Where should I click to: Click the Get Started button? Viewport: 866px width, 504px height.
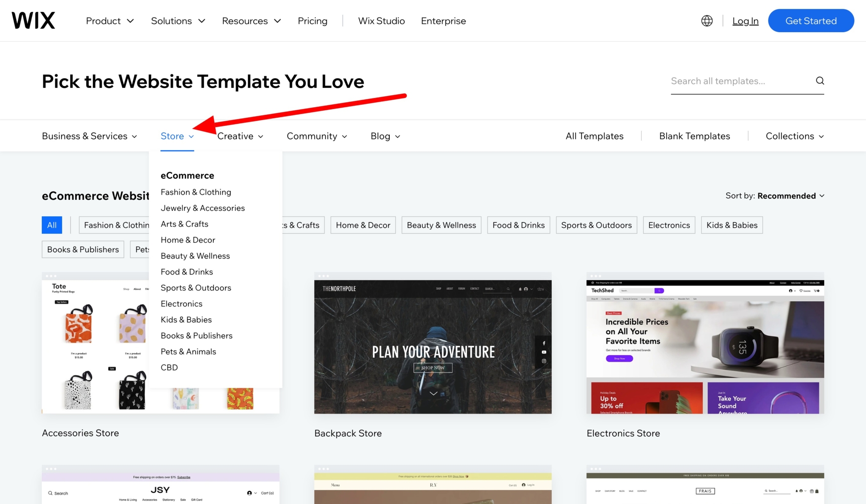811,20
